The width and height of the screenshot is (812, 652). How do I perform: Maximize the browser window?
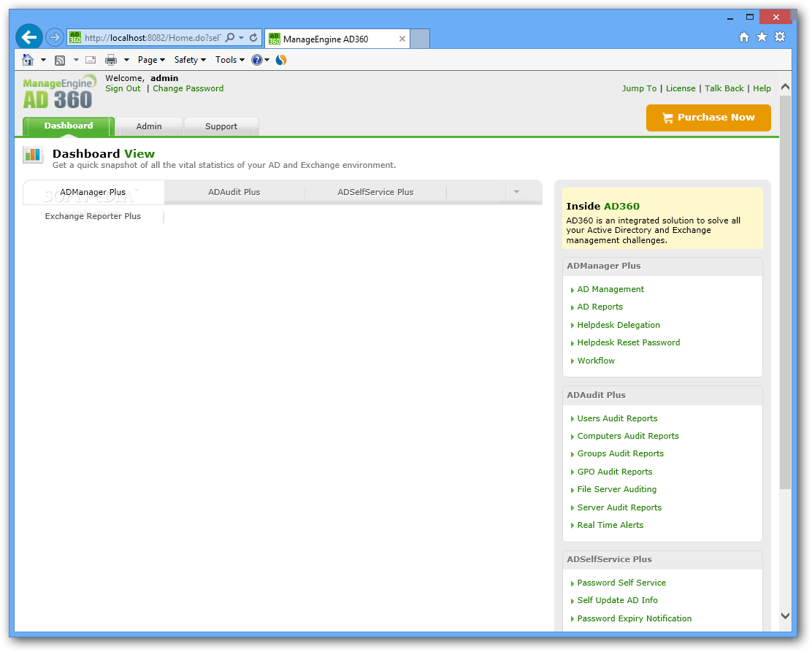[749, 17]
